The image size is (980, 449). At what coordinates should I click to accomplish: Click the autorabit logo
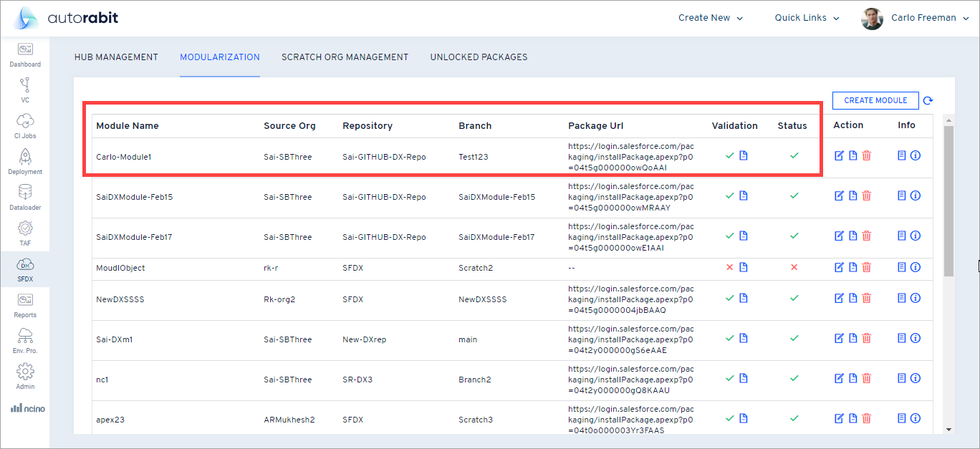point(66,19)
